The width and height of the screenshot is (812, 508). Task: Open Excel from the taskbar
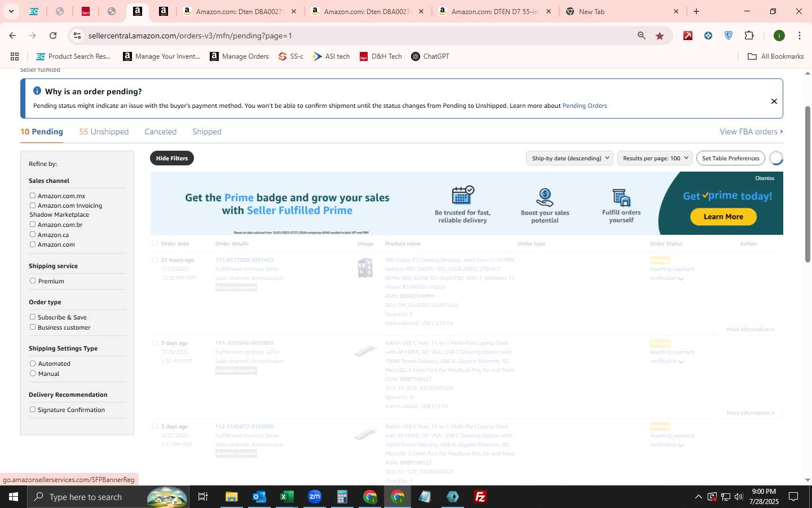click(287, 497)
